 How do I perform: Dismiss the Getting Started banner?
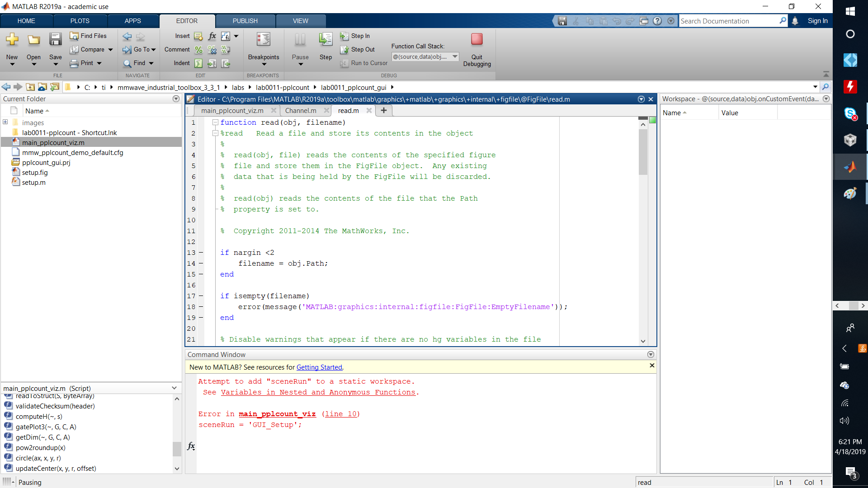tap(652, 365)
